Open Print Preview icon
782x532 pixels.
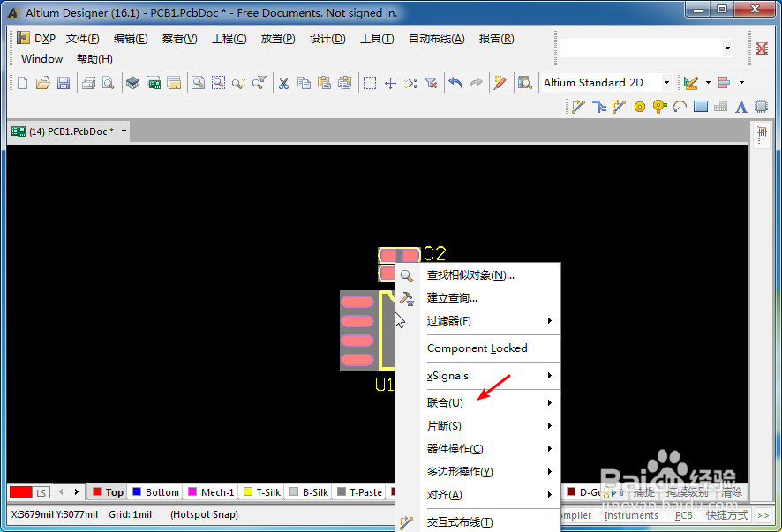click(x=109, y=83)
